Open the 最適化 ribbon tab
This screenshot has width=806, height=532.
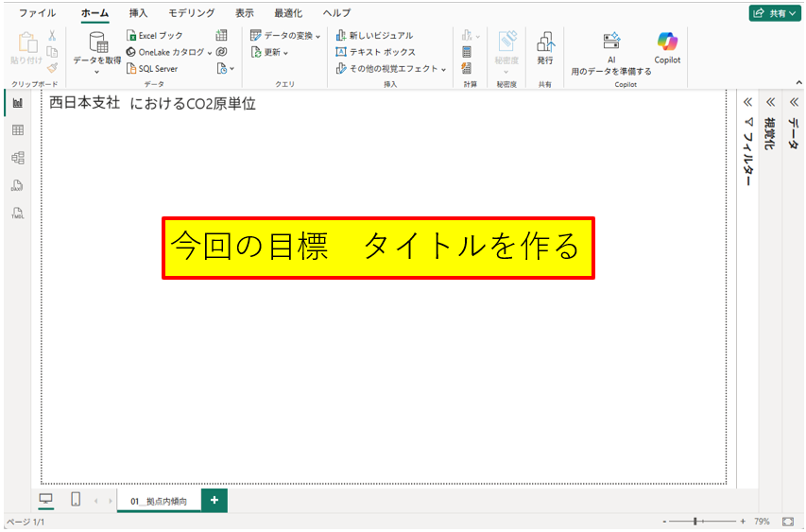tap(288, 13)
